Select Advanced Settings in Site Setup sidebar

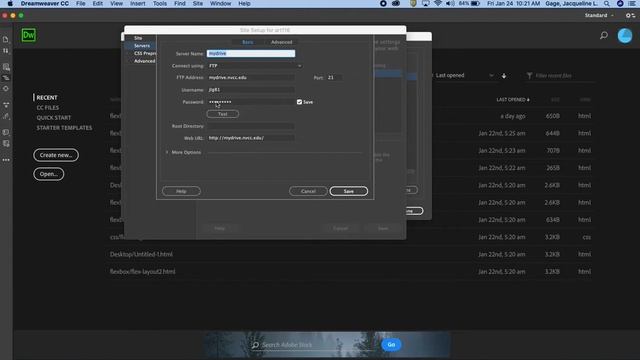[x=144, y=61]
